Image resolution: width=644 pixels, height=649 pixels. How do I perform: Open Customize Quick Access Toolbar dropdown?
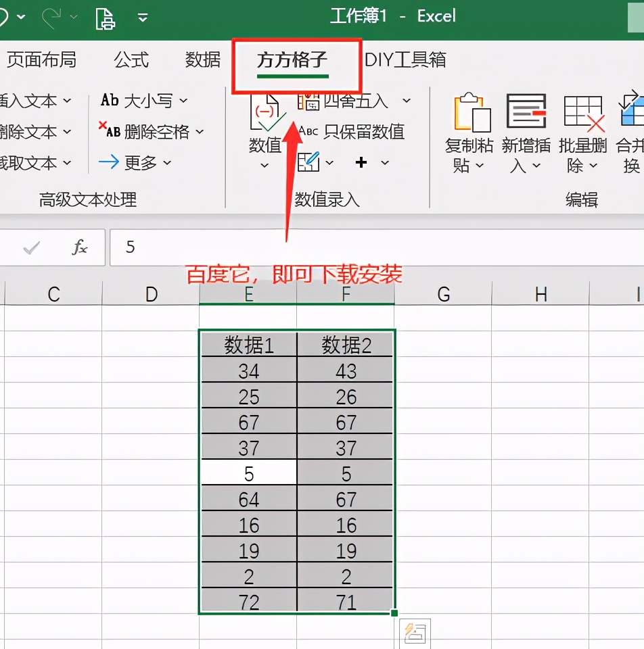tap(143, 18)
